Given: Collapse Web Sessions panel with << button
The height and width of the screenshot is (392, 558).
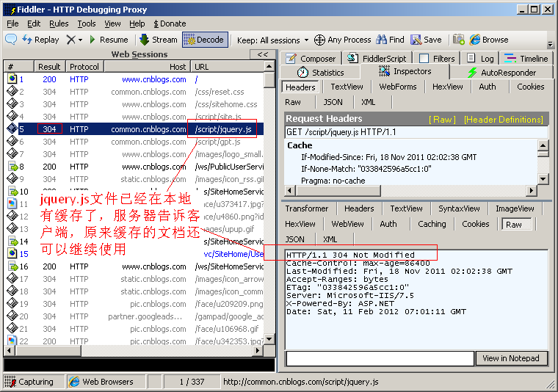Looking at the screenshot, I should 263,54.
